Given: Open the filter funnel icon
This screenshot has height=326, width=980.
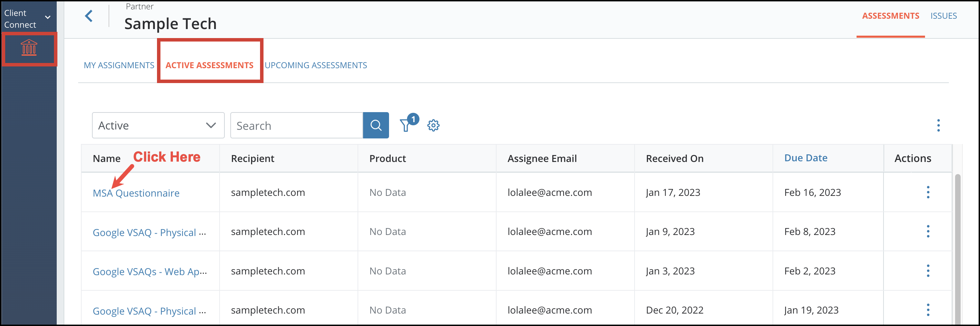Looking at the screenshot, I should 406,125.
